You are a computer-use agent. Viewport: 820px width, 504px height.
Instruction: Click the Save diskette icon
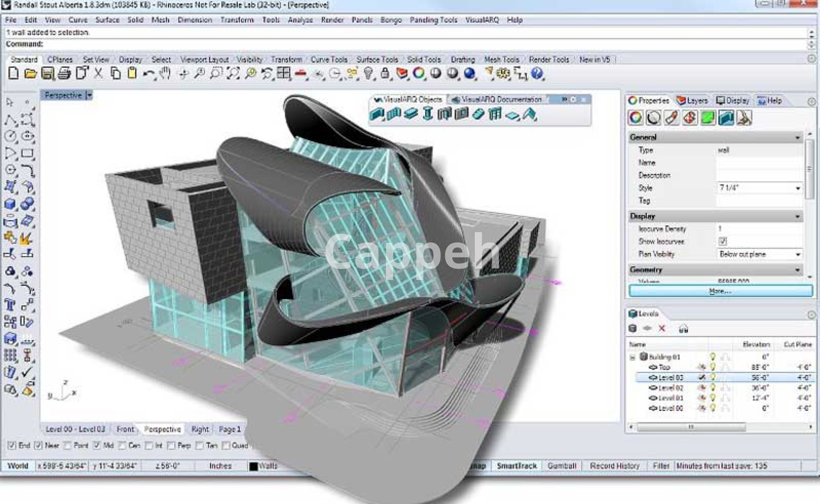tap(47, 74)
